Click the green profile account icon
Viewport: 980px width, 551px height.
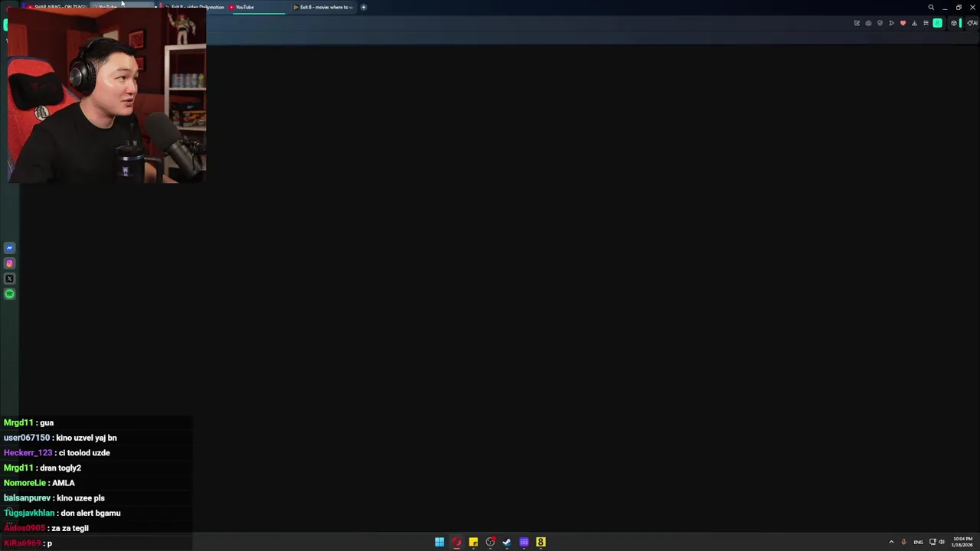[x=937, y=23]
